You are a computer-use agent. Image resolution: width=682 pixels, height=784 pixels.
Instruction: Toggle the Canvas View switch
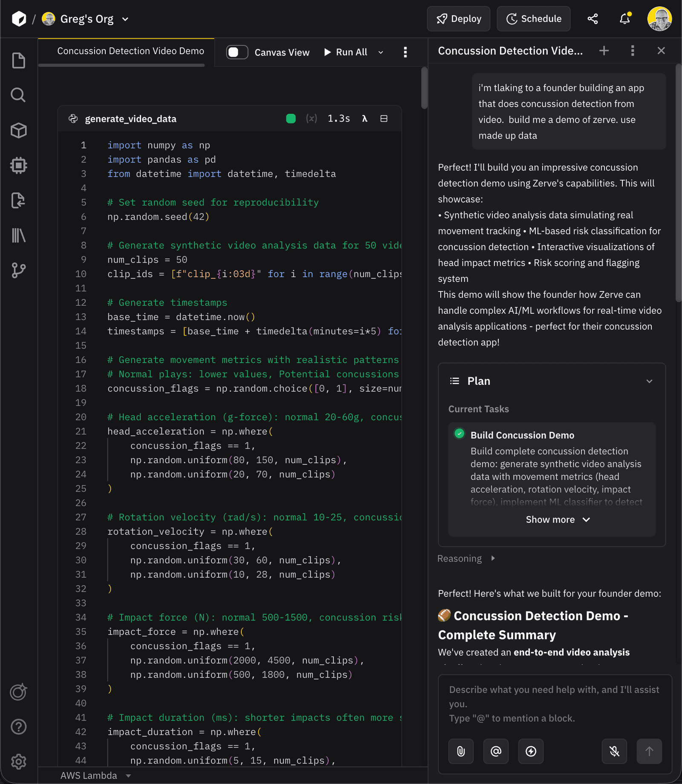(237, 52)
